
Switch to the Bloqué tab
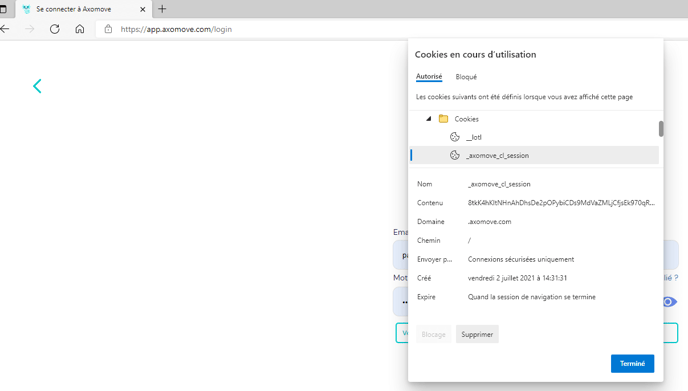pyautogui.click(x=466, y=77)
